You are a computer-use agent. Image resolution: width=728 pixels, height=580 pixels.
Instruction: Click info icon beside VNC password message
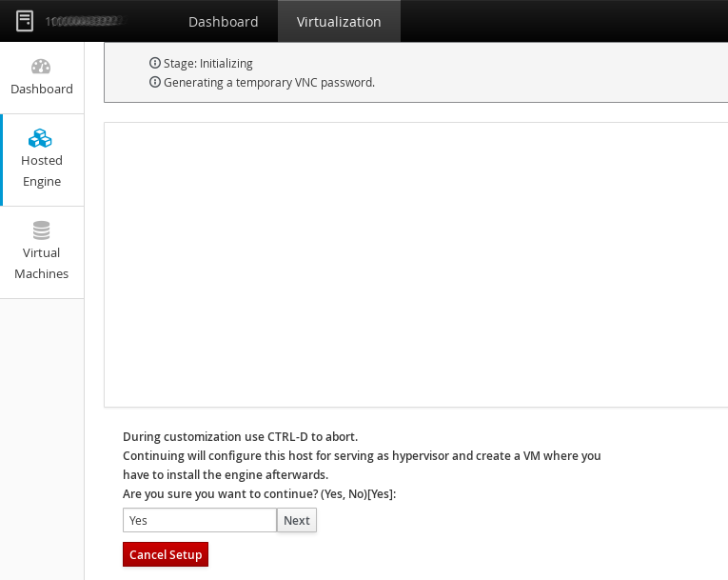155,82
